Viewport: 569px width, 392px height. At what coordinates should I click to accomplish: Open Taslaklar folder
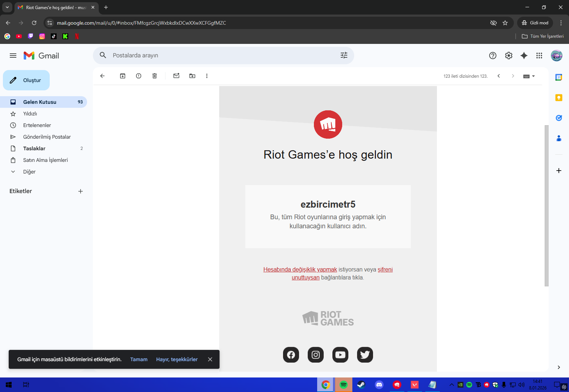(44, 148)
